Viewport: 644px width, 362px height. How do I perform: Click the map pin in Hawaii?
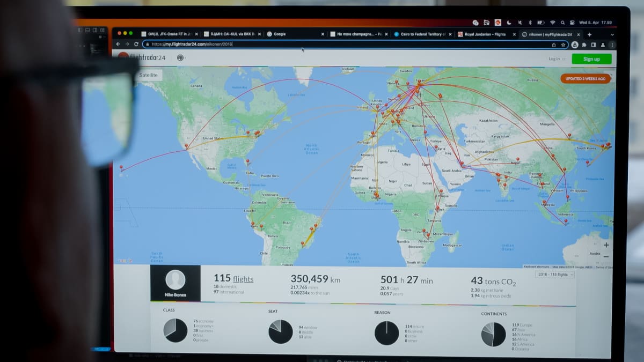click(x=121, y=168)
